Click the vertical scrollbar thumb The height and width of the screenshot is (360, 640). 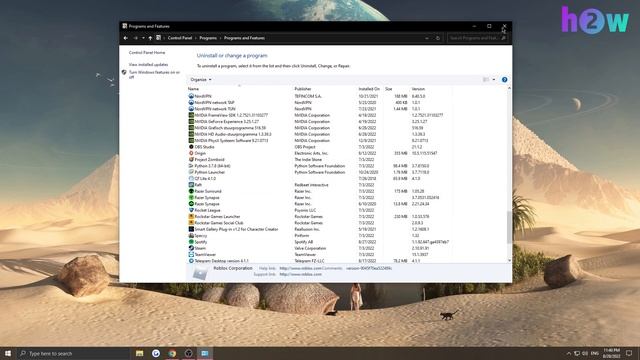[509, 227]
